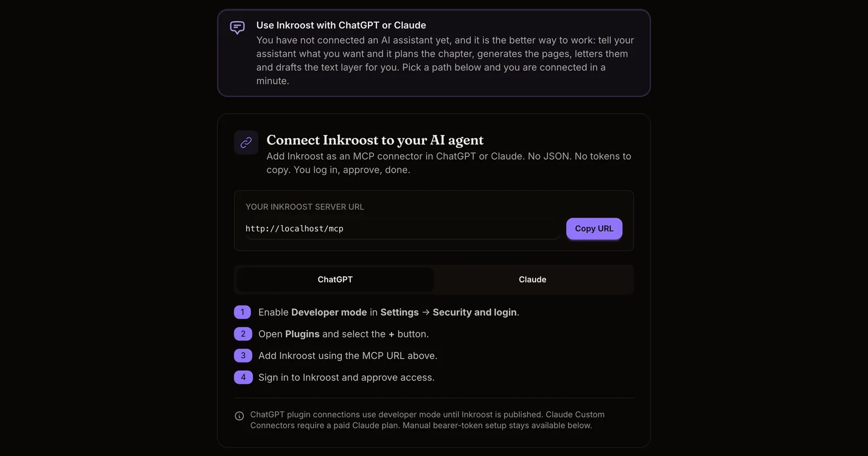Click the http://localhost/mcp URL field
Screen dimensions: 868x456
403,229
